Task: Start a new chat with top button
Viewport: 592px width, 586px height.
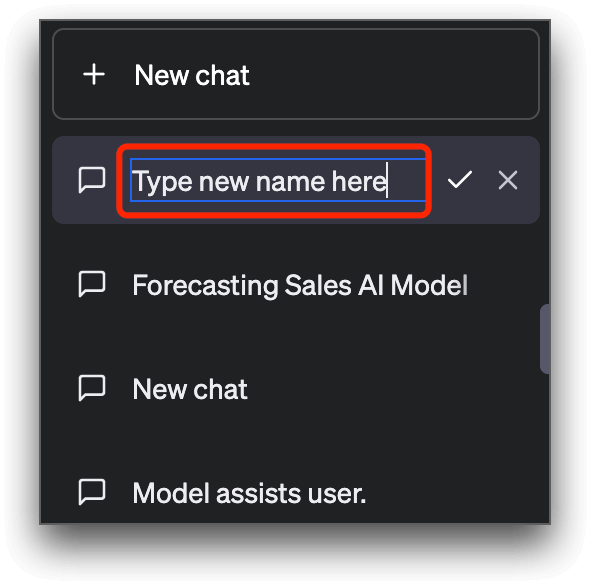Action: (296, 74)
